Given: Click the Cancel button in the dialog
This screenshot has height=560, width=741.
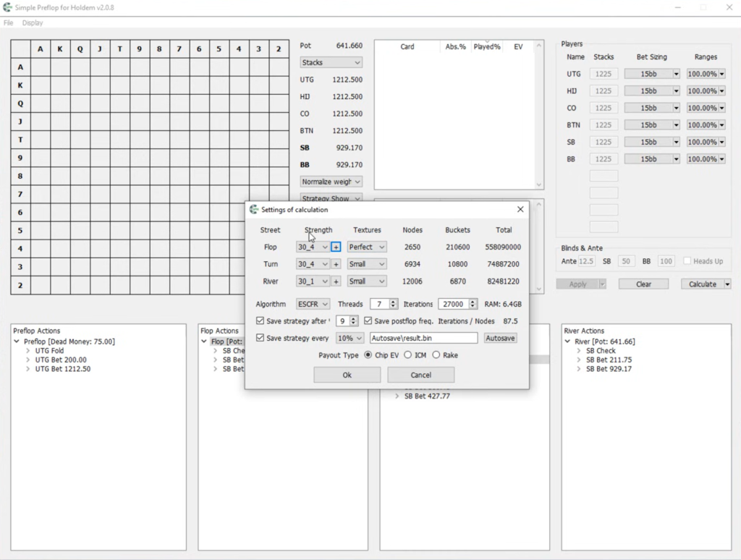Looking at the screenshot, I should tap(420, 375).
